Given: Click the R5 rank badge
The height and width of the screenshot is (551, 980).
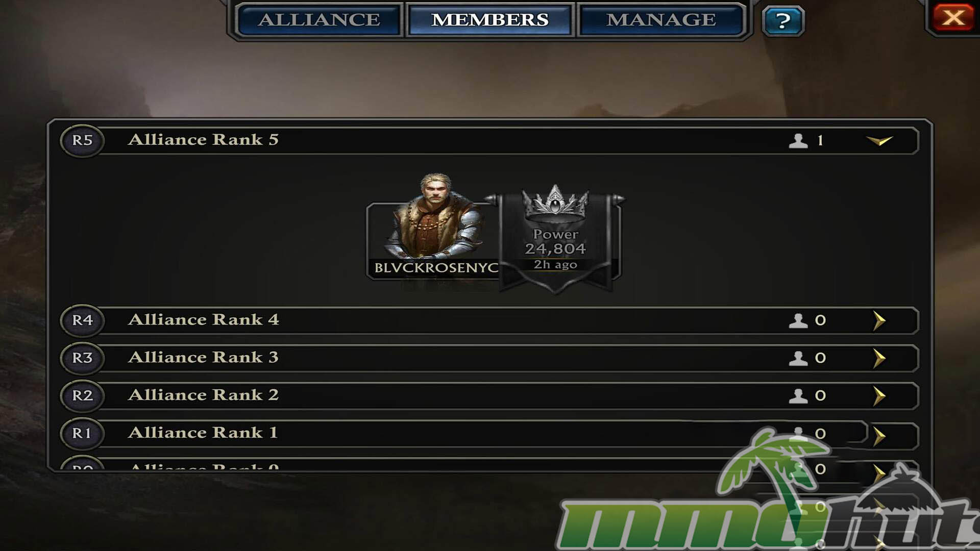Looking at the screenshot, I should coord(82,140).
